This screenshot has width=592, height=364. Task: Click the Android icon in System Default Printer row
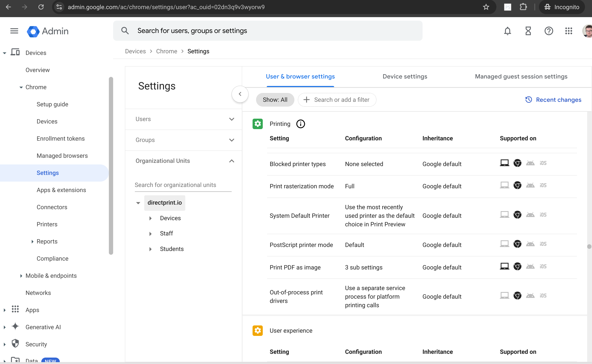click(x=530, y=215)
